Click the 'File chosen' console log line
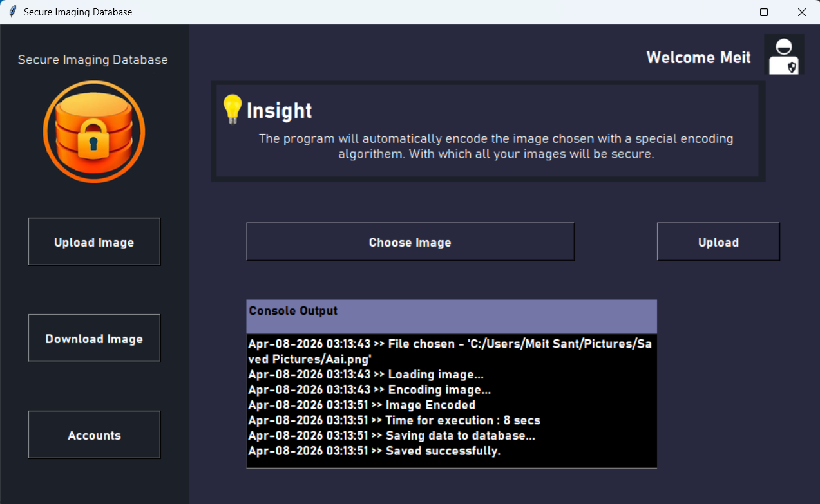The width and height of the screenshot is (820, 504). [450, 351]
